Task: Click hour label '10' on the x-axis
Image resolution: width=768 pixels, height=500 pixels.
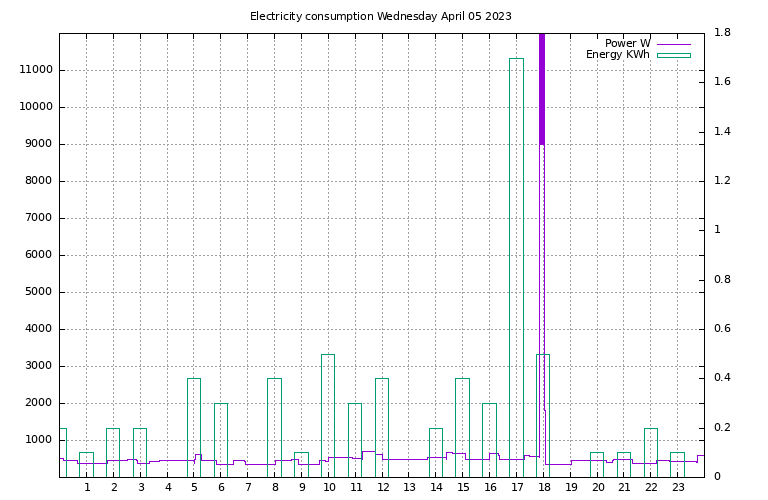Action: click(329, 487)
